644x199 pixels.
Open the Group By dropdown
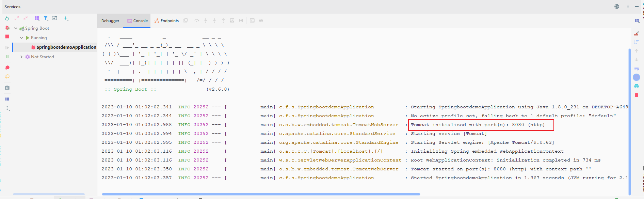[37, 18]
